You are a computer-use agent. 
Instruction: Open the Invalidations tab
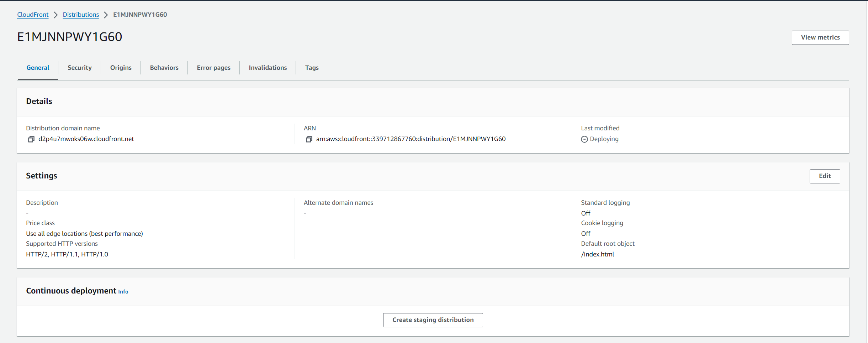268,68
